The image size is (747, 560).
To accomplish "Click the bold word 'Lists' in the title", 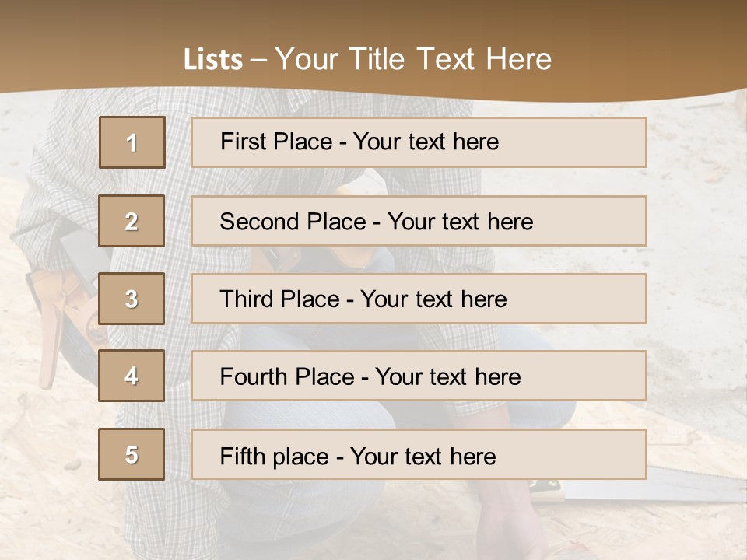I will pos(213,59).
